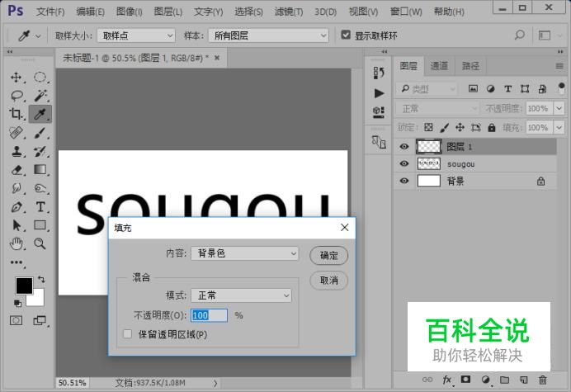This screenshot has height=392, width=571.
Task: Select the Path Selection tool
Action: pyautogui.click(x=16, y=225)
